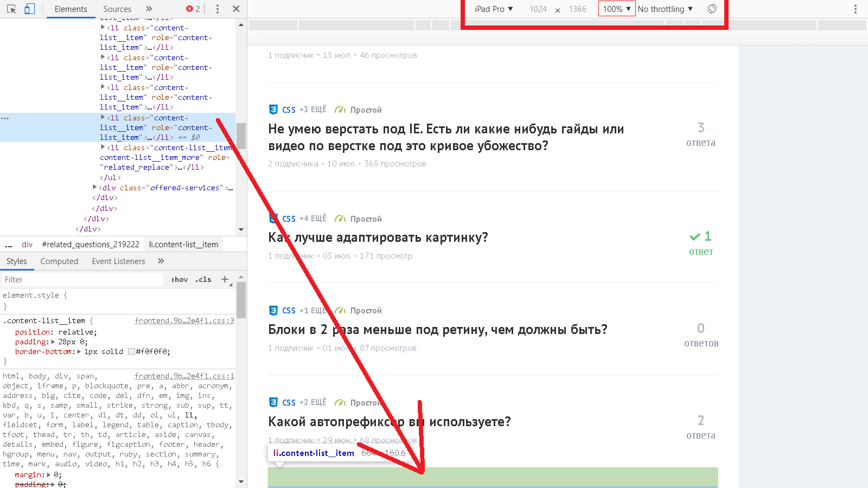Show more DevTools tabs chevron

click(x=149, y=9)
